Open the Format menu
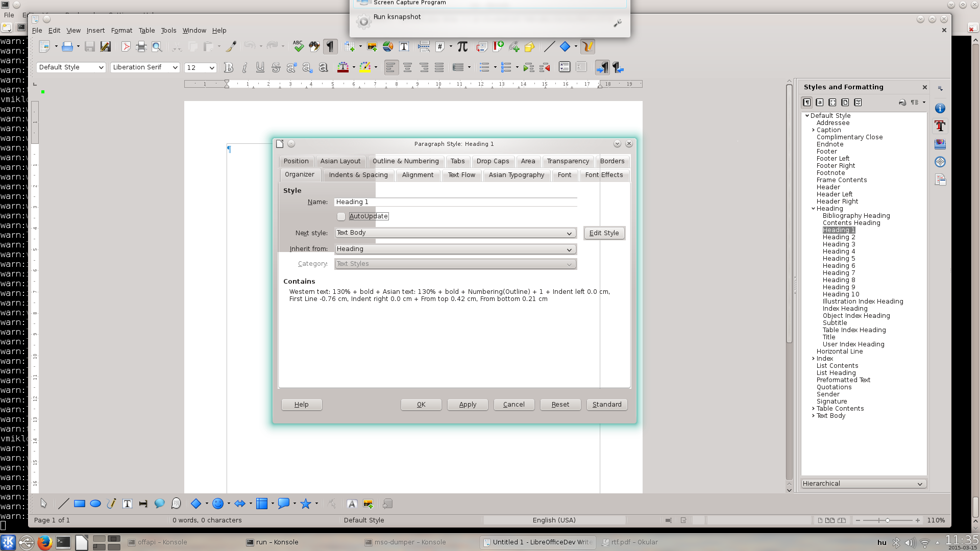Screen dimensions: 980x551 click(121, 31)
